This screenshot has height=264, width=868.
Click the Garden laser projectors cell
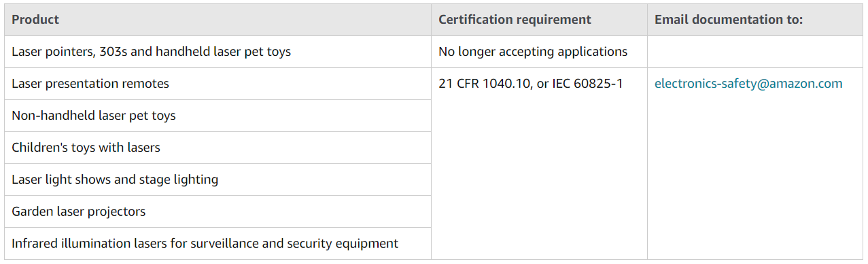coord(218,212)
